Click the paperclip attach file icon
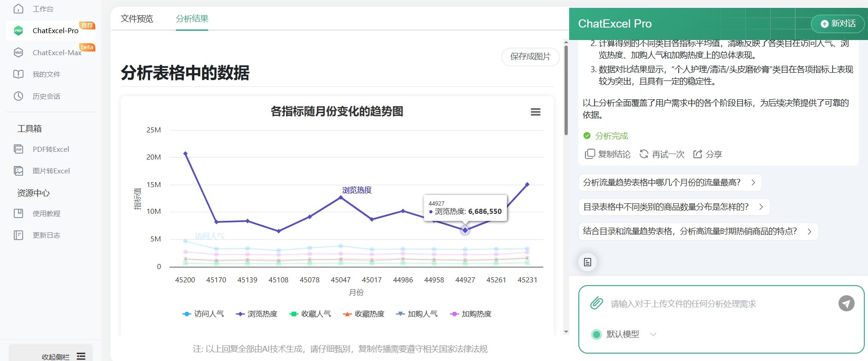868x361 pixels. coord(596,303)
